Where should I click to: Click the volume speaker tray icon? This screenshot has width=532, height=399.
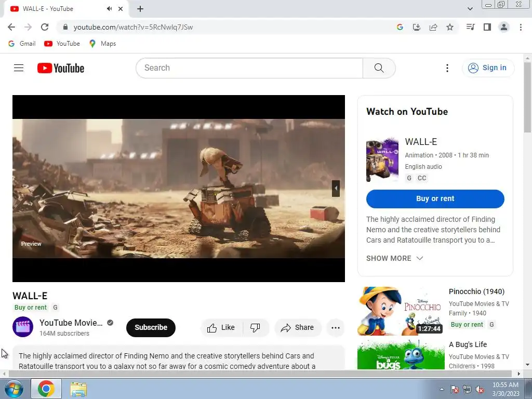point(480,389)
